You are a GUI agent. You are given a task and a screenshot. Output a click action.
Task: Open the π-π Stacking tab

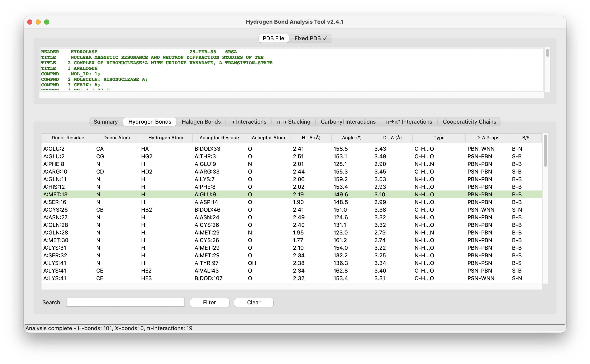293,121
